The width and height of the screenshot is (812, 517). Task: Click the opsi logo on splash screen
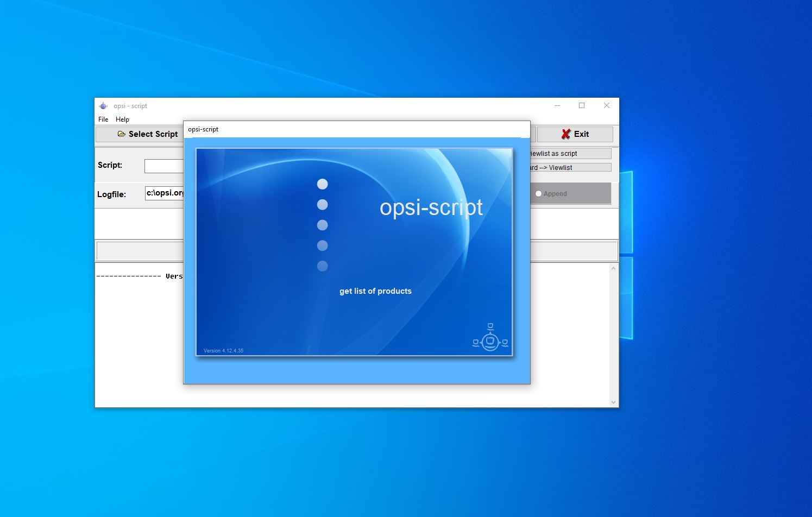(490, 337)
